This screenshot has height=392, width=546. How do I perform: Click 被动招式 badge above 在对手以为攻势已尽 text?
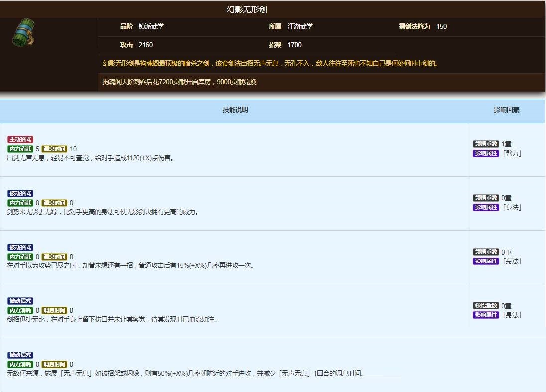pyautogui.click(x=20, y=247)
